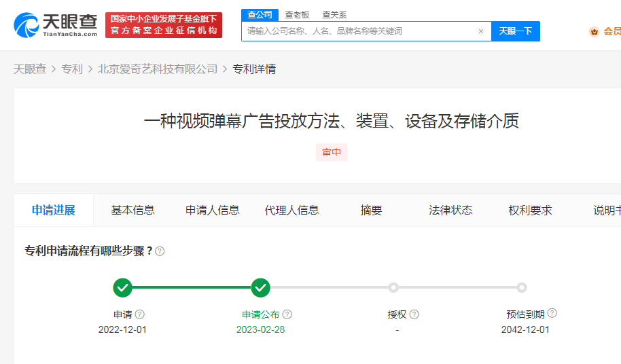Image resolution: width=621 pixels, height=364 pixels.
Task: Switch to the 申请人信息 tab
Action: [x=212, y=210]
